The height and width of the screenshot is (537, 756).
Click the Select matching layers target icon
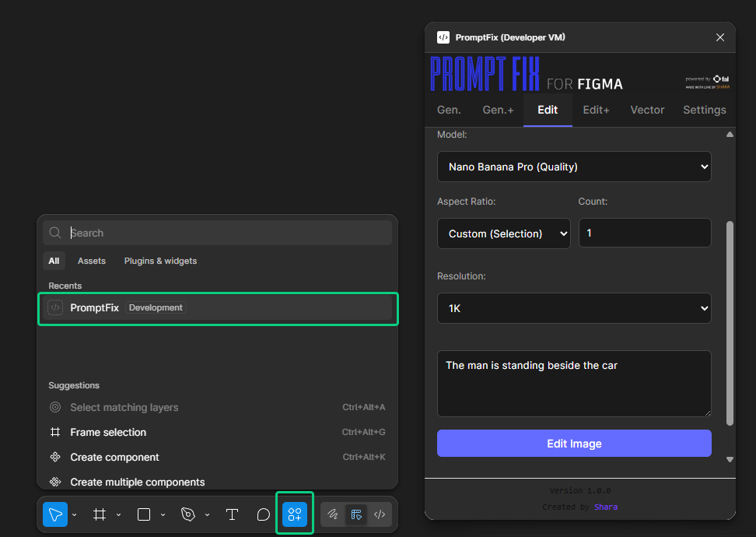pyautogui.click(x=55, y=407)
